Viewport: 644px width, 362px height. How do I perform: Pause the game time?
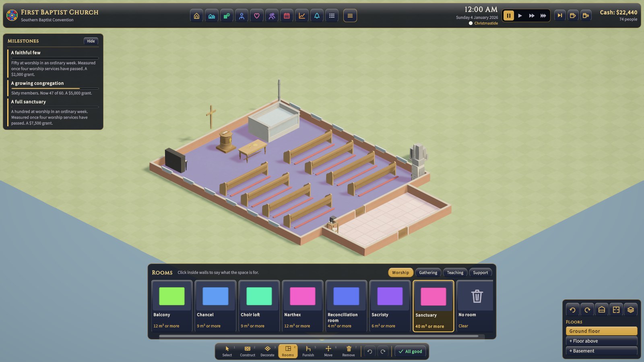pos(509,16)
